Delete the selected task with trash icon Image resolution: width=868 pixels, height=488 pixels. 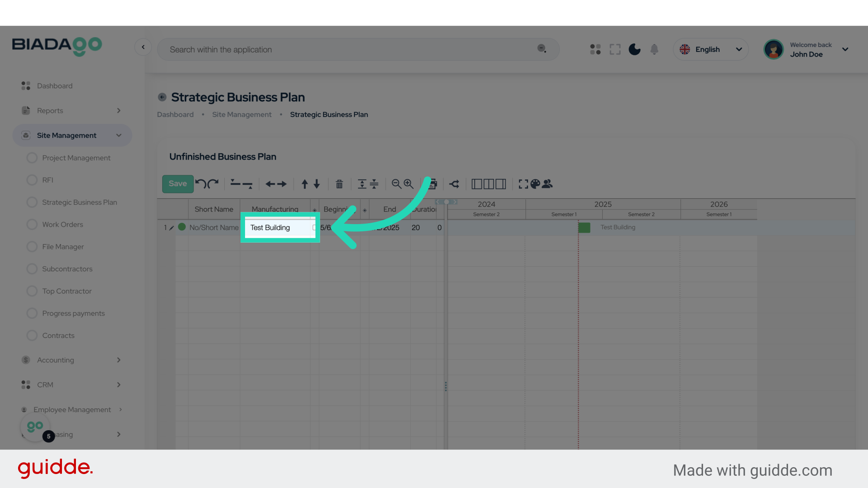tap(339, 184)
